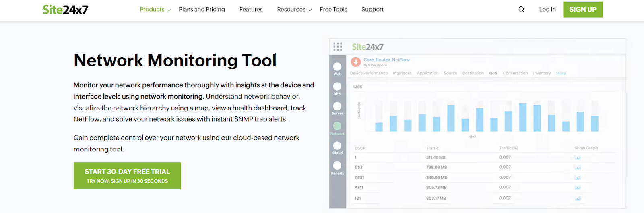
Task: Show graph icon for the AF11 row
Action: tap(578, 187)
